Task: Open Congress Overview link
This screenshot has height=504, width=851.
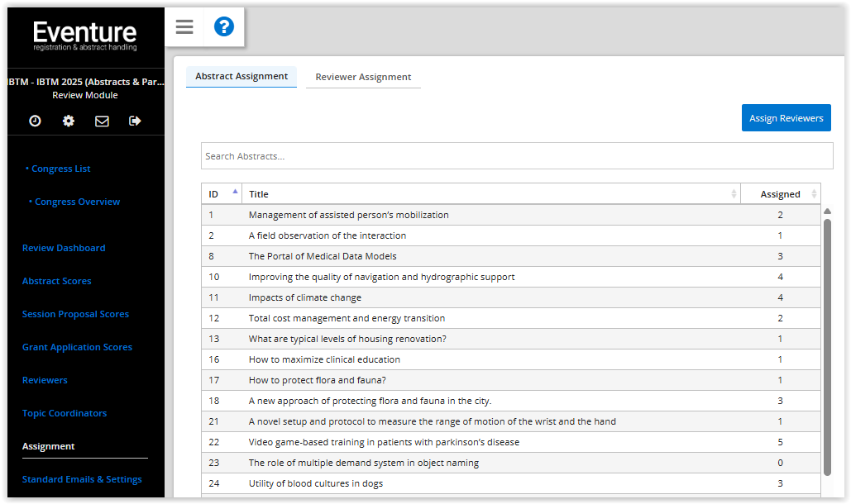Action: (77, 202)
